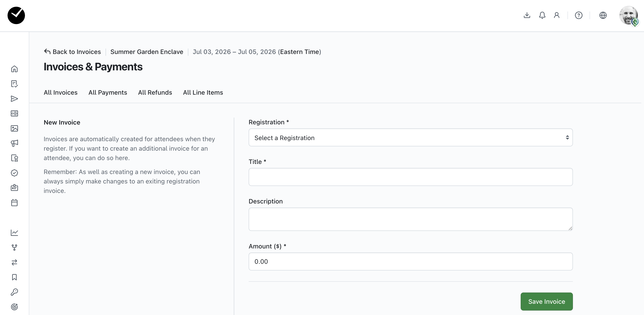The width and height of the screenshot is (644, 315).
Task: Open the user profile avatar
Action: coord(628,16)
